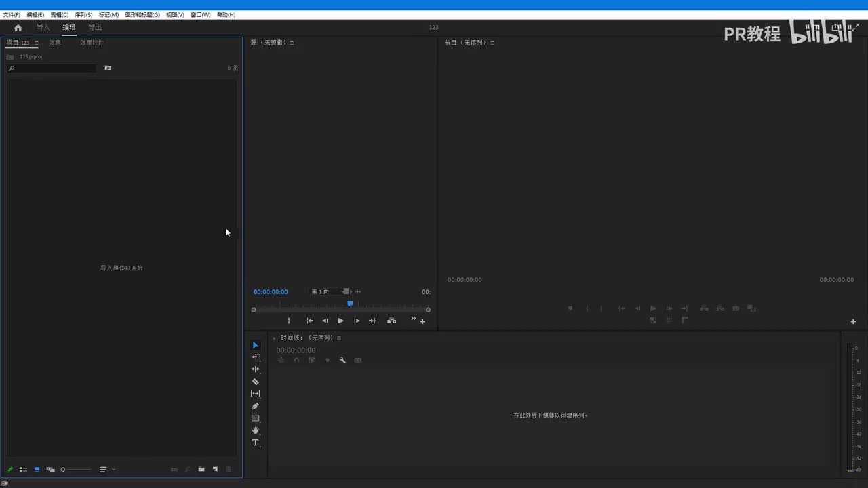Open the timeline wrench settings icon
This screenshot has width=868, height=488.
pyautogui.click(x=342, y=361)
